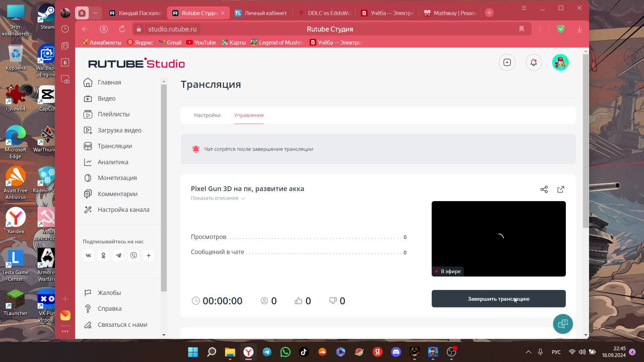This screenshot has height=362, width=644.
Task: Open tab groups counter button showing 6
Action: pos(82,13)
